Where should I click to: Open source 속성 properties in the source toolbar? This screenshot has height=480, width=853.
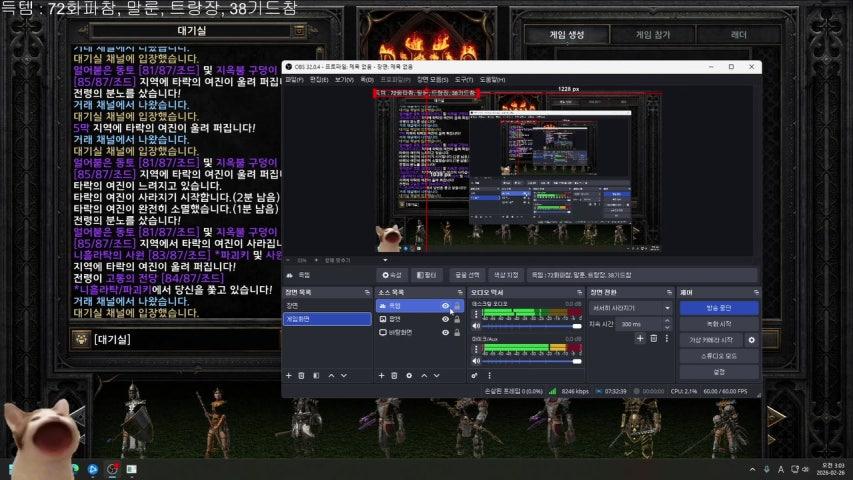coord(392,275)
